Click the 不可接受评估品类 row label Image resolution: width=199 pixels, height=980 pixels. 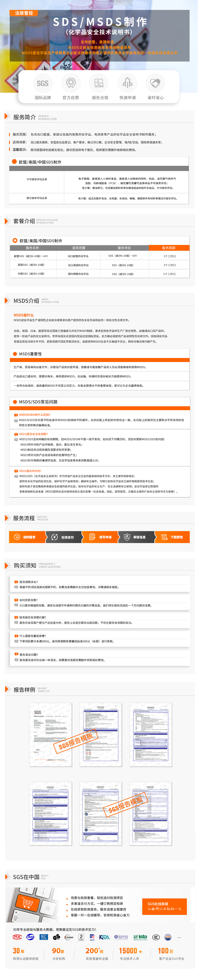pyautogui.click(x=37, y=179)
